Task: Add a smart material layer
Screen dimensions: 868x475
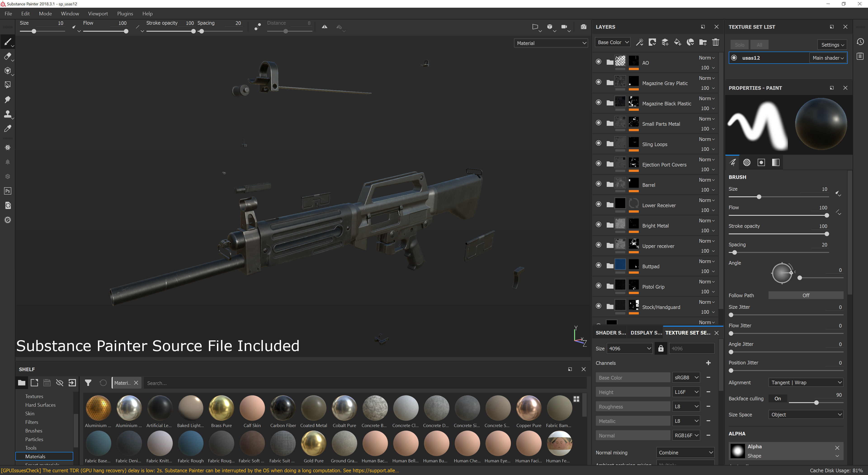Action: coord(690,42)
